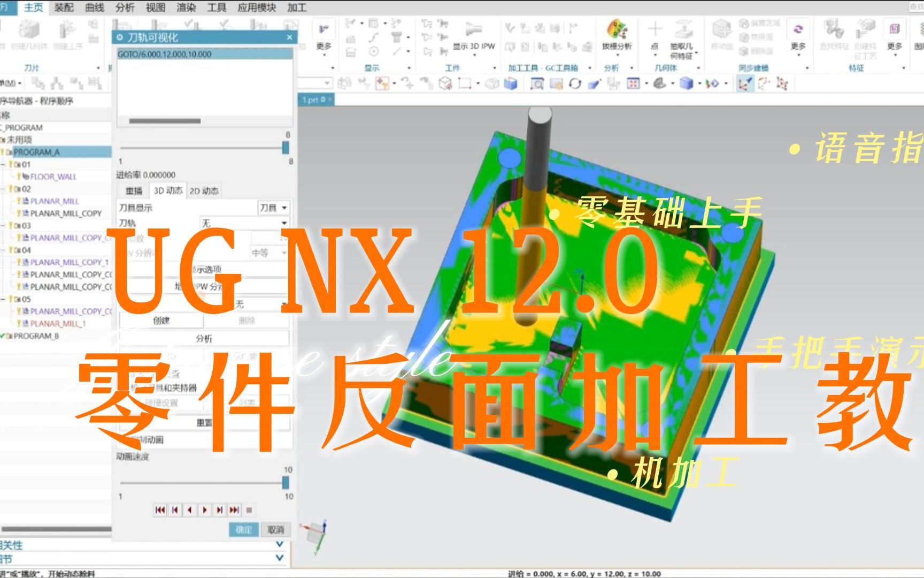Collapse the 02 program group

(x=3, y=189)
